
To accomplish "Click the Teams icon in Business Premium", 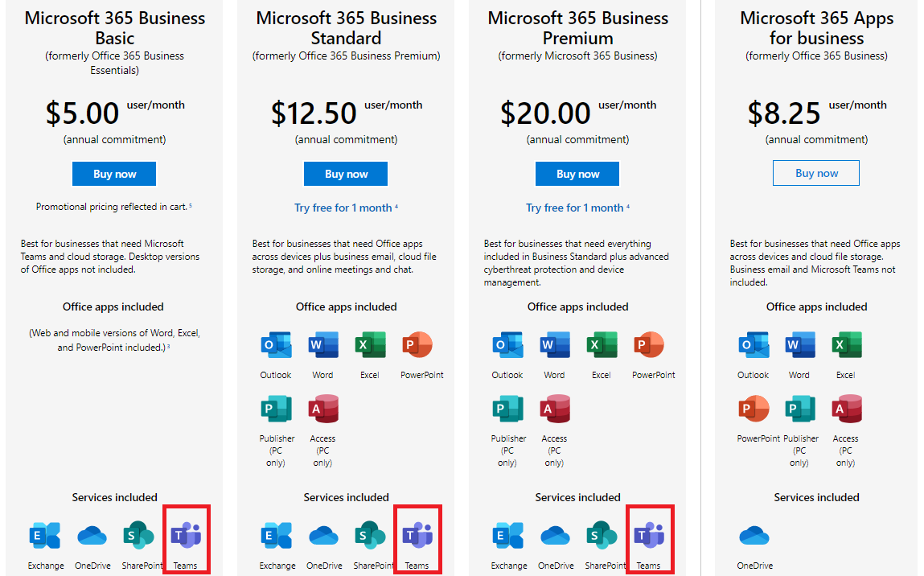I will point(649,535).
